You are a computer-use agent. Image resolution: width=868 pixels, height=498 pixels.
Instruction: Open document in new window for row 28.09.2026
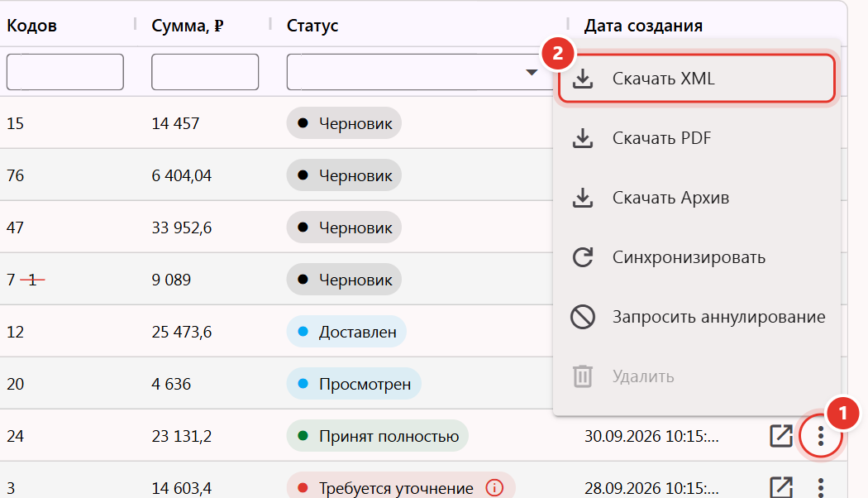(x=781, y=487)
